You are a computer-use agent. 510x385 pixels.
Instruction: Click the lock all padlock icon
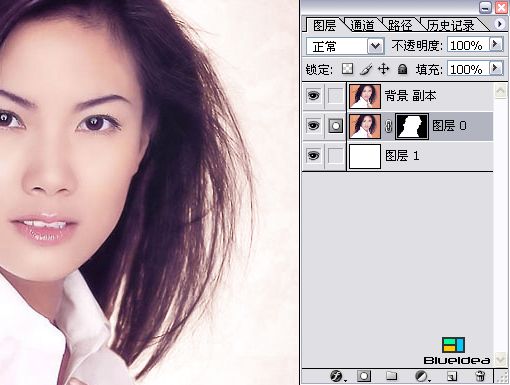[x=403, y=69]
